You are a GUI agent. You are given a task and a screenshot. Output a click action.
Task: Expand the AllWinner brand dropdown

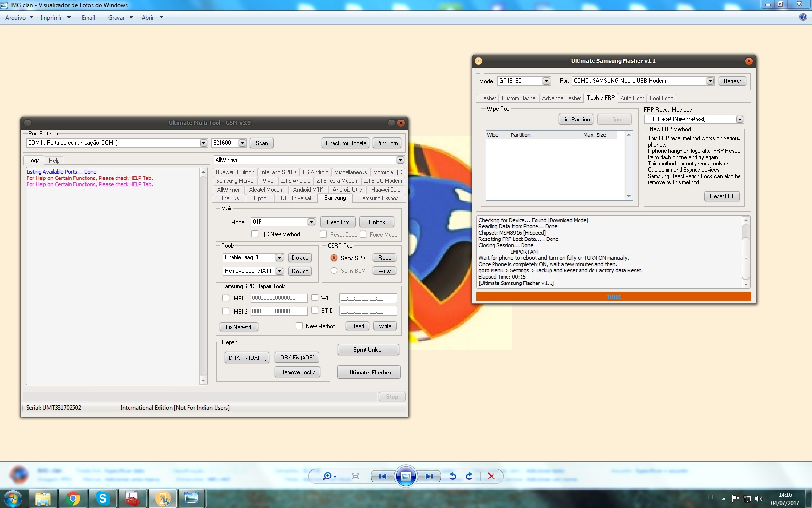[x=400, y=160]
